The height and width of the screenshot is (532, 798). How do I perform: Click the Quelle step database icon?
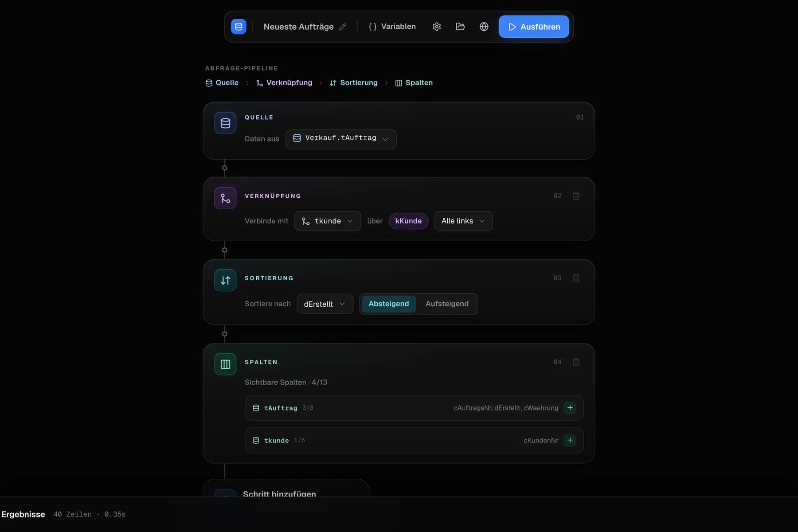pyautogui.click(x=225, y=123)
